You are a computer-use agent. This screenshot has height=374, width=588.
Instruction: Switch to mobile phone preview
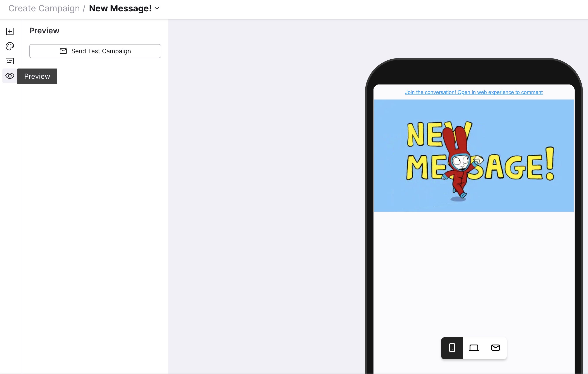[x=452, y=348]
